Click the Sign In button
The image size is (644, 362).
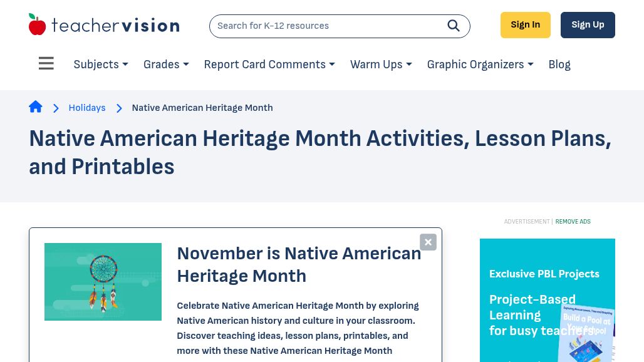[525, 25]
